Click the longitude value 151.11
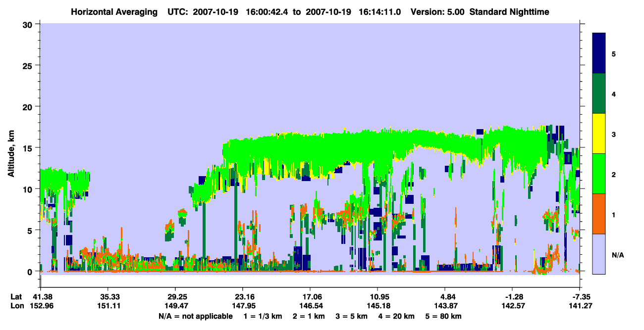 [107, 306]
